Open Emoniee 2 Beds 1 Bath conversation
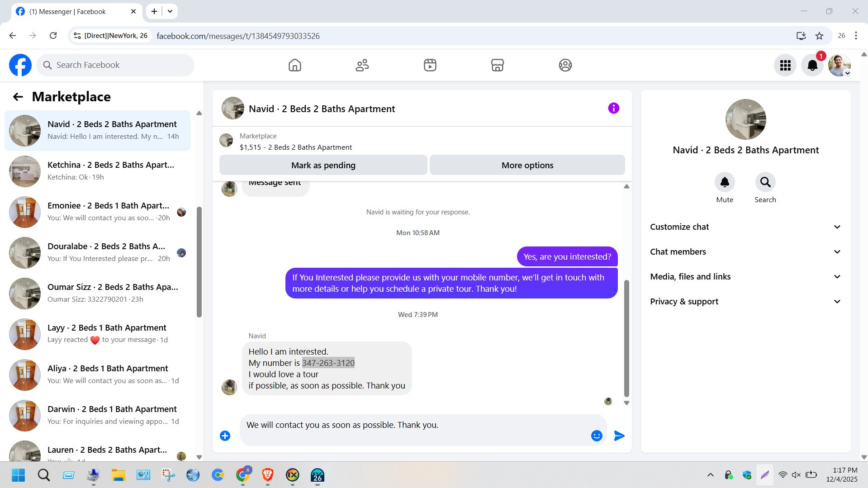This screenshot has height=488, width=868. (x=98, y=212)
